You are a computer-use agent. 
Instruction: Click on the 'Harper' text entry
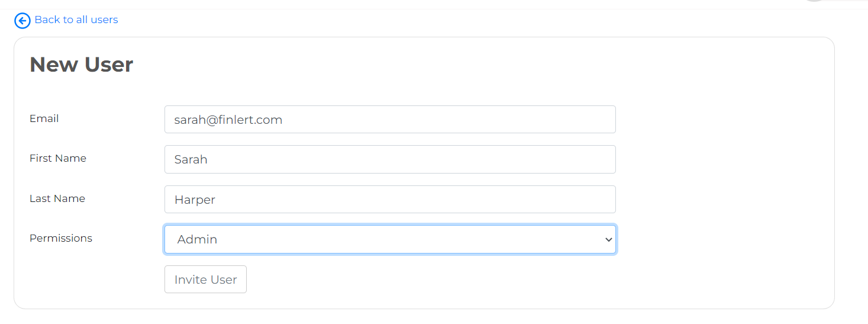point(195,200)
